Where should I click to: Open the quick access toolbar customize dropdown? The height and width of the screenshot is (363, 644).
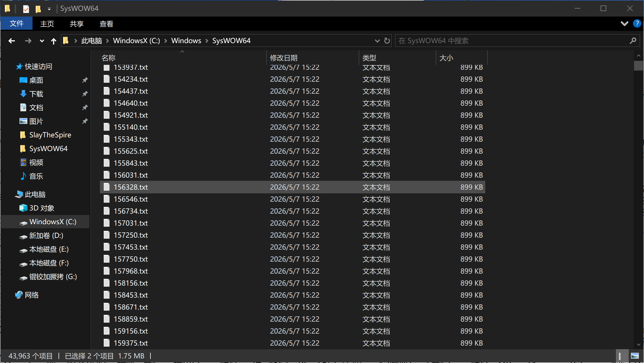[49, 9]
